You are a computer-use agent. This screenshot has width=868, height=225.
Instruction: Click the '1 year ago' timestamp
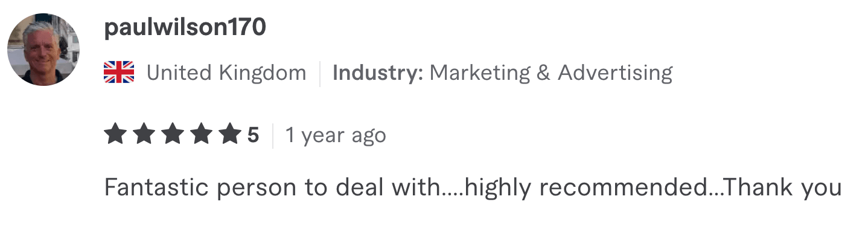[336, 135]
